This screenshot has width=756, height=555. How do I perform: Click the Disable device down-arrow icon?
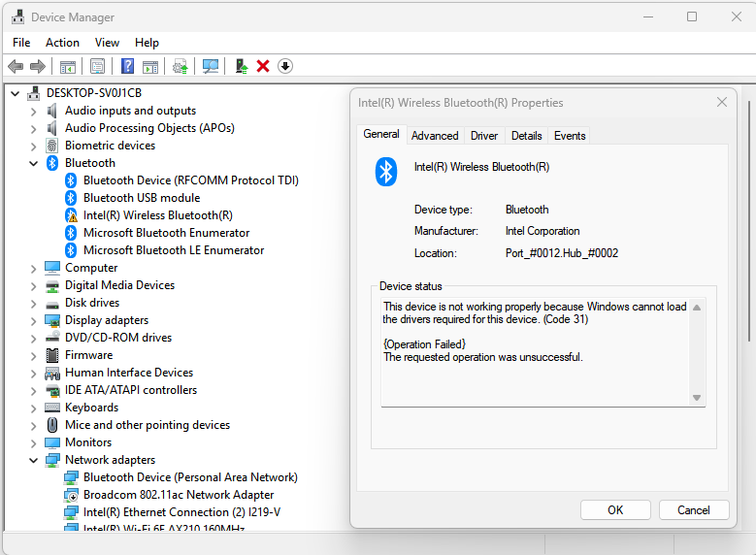285,66
